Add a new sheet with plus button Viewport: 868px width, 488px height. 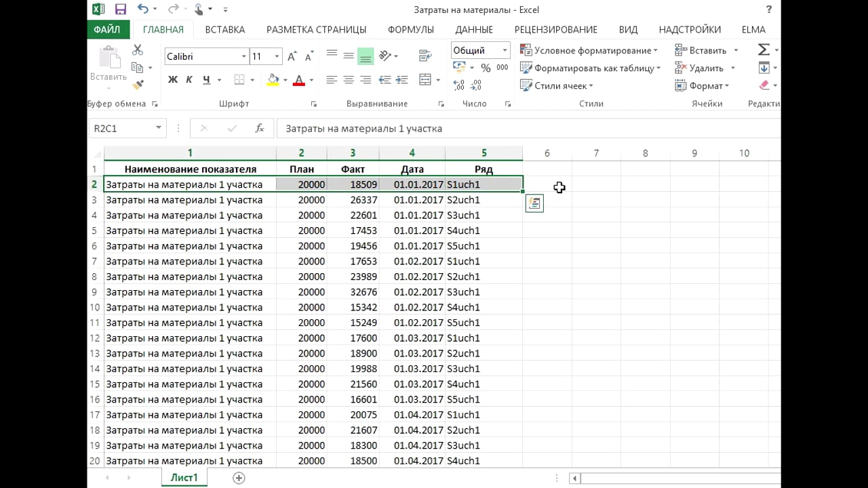[239, 478]
